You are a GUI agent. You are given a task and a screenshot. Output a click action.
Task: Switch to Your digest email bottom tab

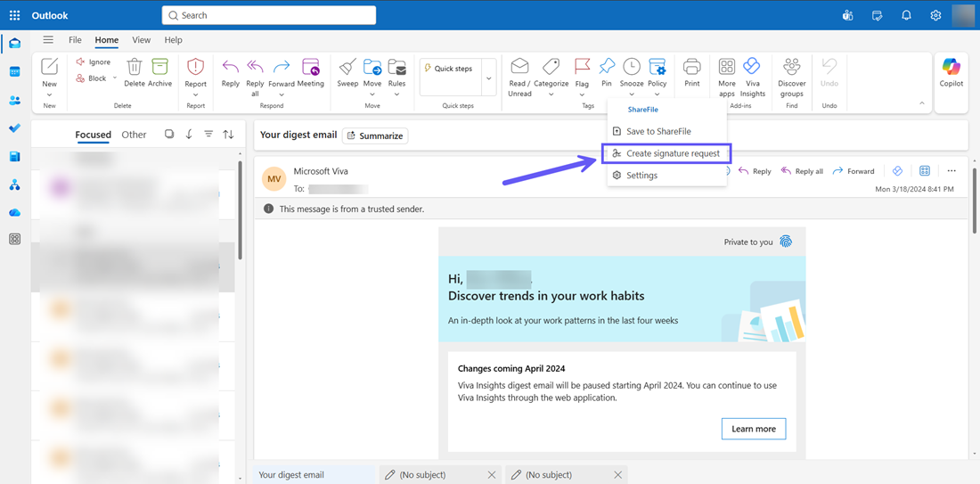(x=315, y=474)
